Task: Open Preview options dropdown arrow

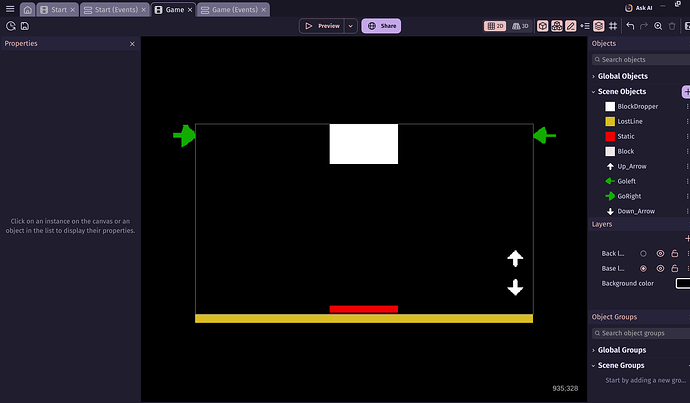Action: (351, 26)
